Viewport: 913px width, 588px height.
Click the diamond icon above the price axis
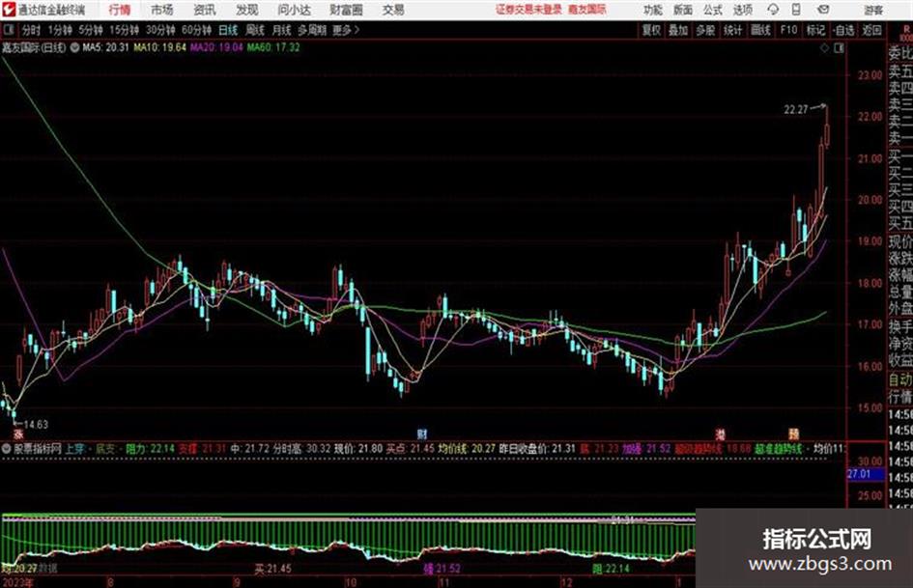(x=824, y=48)
